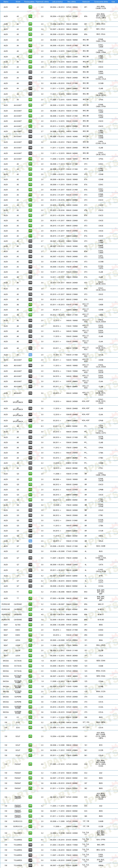Click the ON icon in the Audi A4 CCWB row
This screenshot has height=868, width=118.
click(x=30, y=83)
